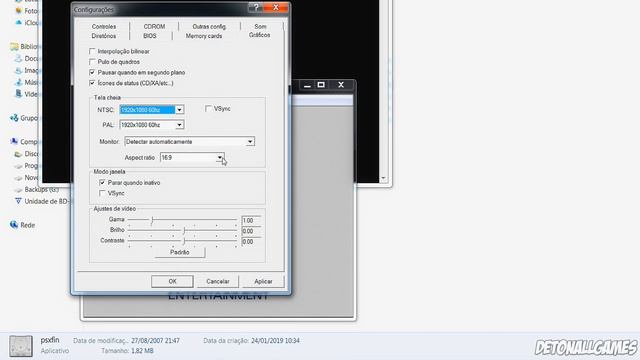
Task: Click the Padrão reset button
Action: (x=180, y=252)
